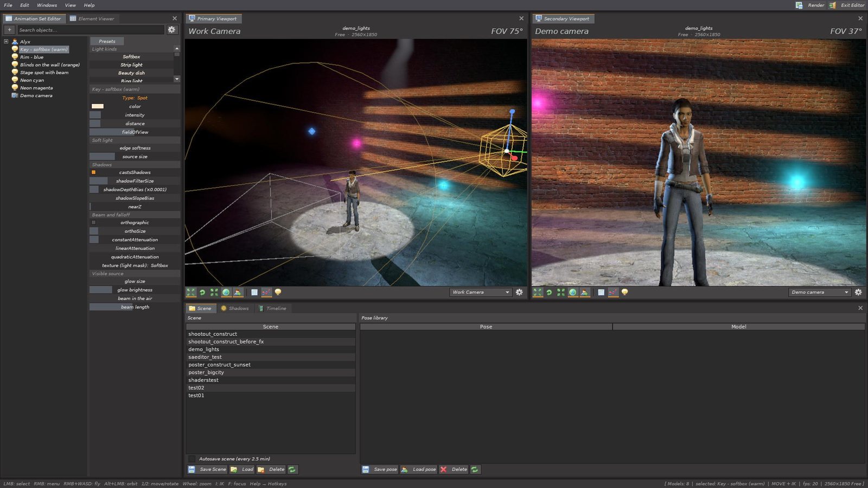Image resolution: width=868 pixels, height=488 pixels.
Task: Open Primary Viewport settings gear
Action: (519, 292)
